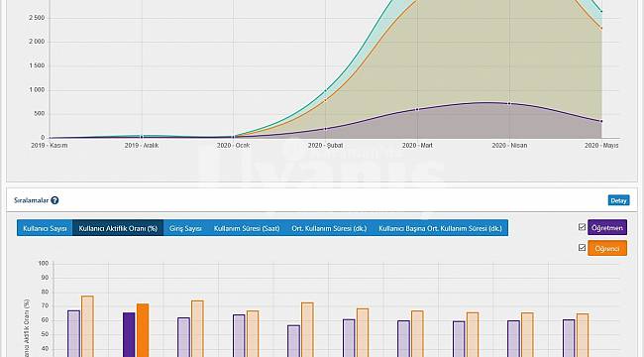
Task: Click the 2020 - Mart axis label
Action: [x=417, y=146]
